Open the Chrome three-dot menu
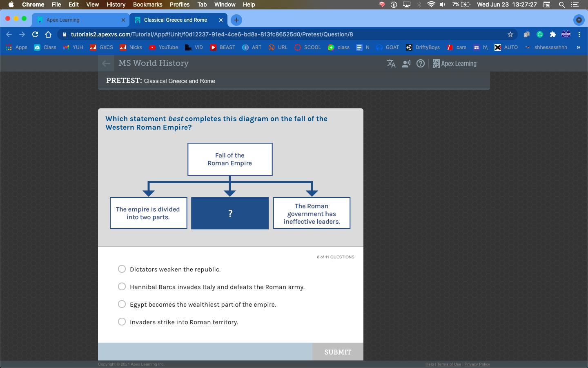588x368 pixels. click(x=579, y=34)
